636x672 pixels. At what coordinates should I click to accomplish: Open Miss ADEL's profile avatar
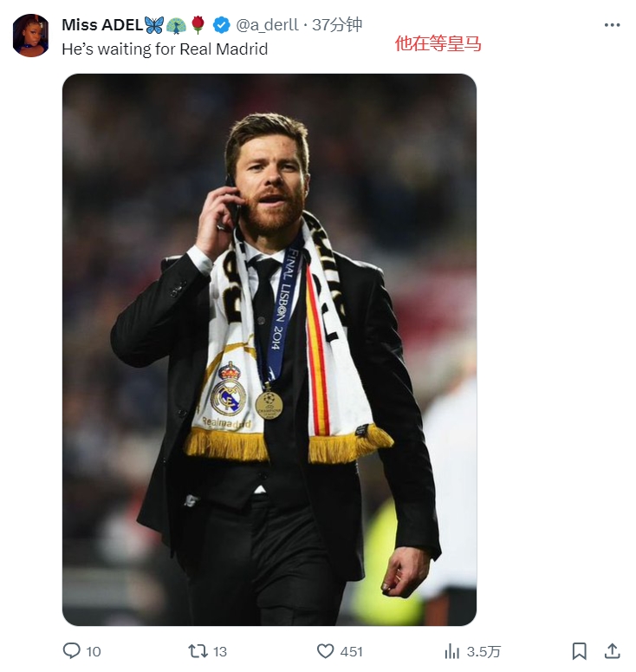tap(30, 36)
